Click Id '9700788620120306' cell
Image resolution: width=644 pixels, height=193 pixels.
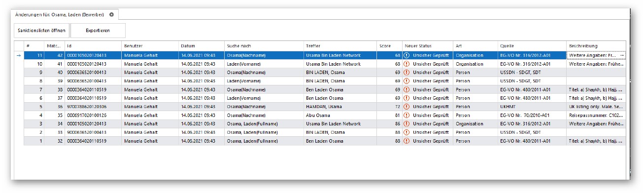(x=93, y=106)
